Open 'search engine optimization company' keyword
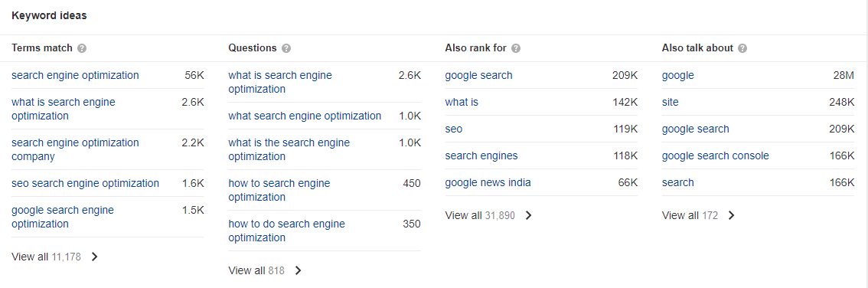 point(75,149)
